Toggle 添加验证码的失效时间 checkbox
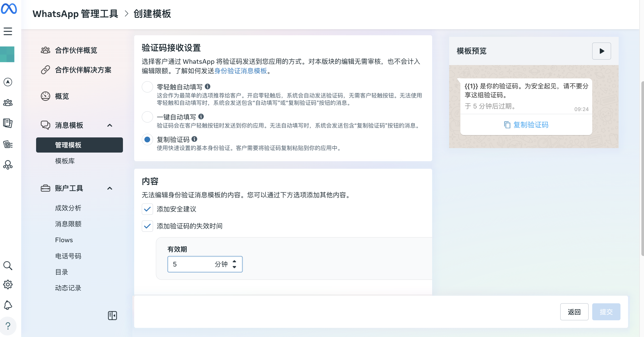 147,226
